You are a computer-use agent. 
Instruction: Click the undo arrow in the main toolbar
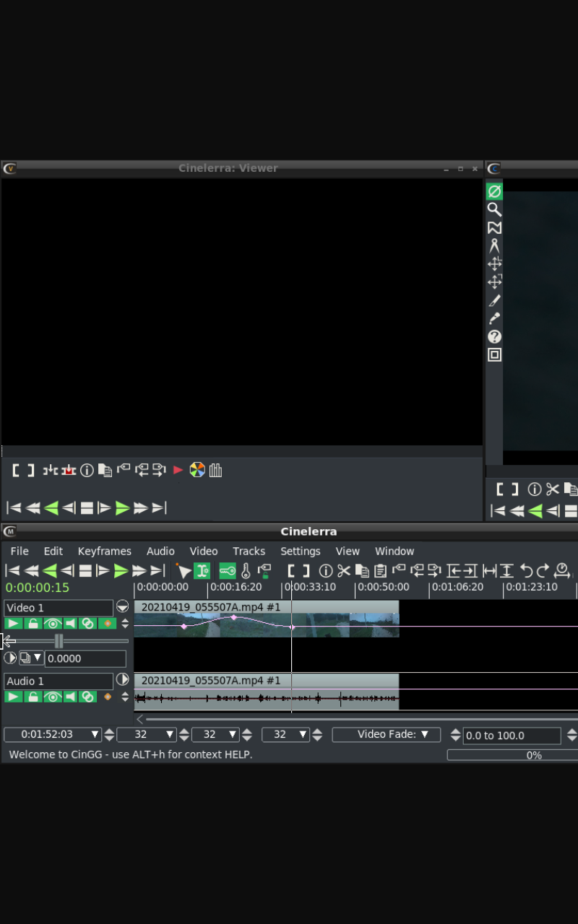pos(526,571)
